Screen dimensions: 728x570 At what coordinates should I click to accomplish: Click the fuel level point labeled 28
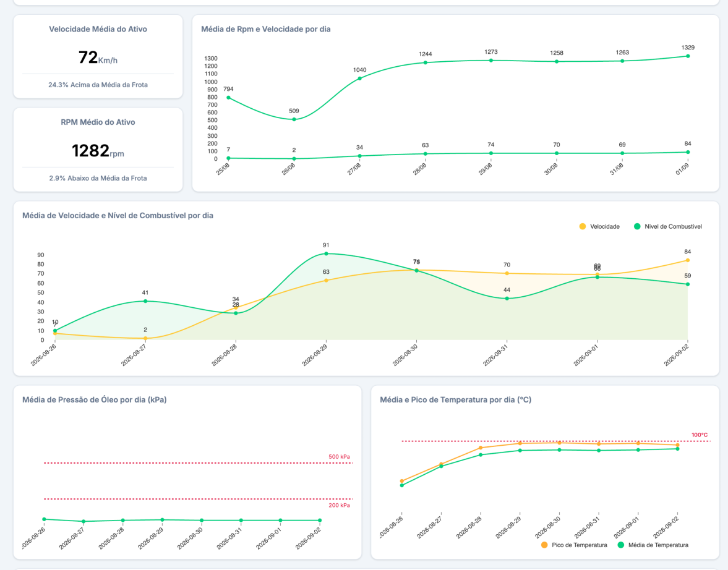(x=236, y=313)
